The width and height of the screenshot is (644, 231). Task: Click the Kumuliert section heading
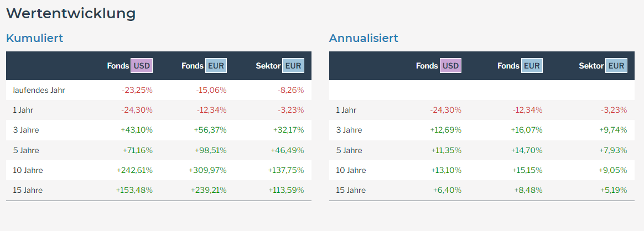[34, 38]
